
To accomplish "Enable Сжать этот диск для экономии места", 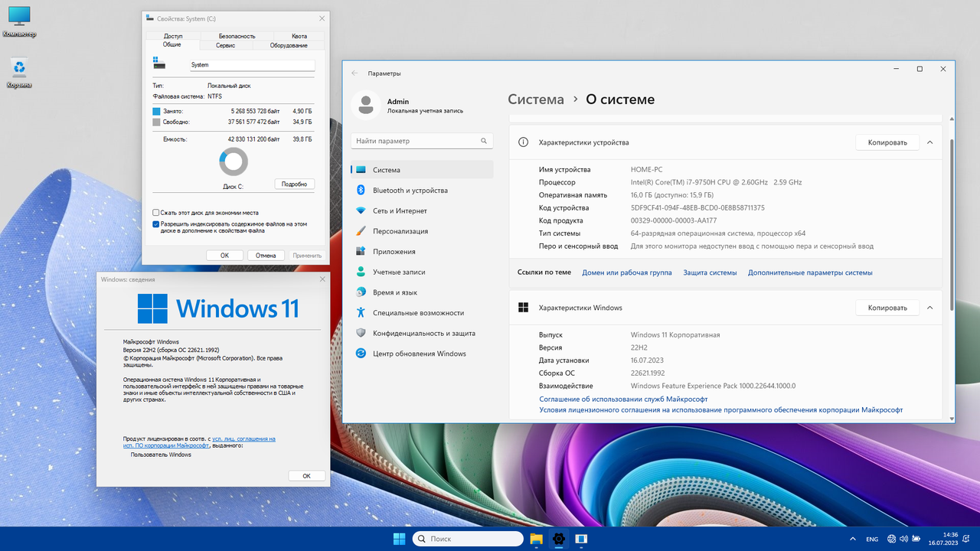I will [x=156, y=213].
